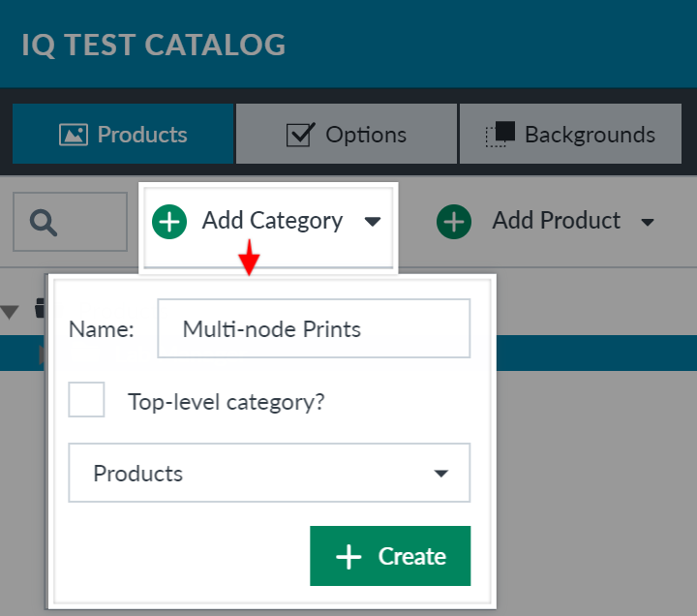Click the magnifying glass search icon
697x616 pixels.
coord(44,223)
